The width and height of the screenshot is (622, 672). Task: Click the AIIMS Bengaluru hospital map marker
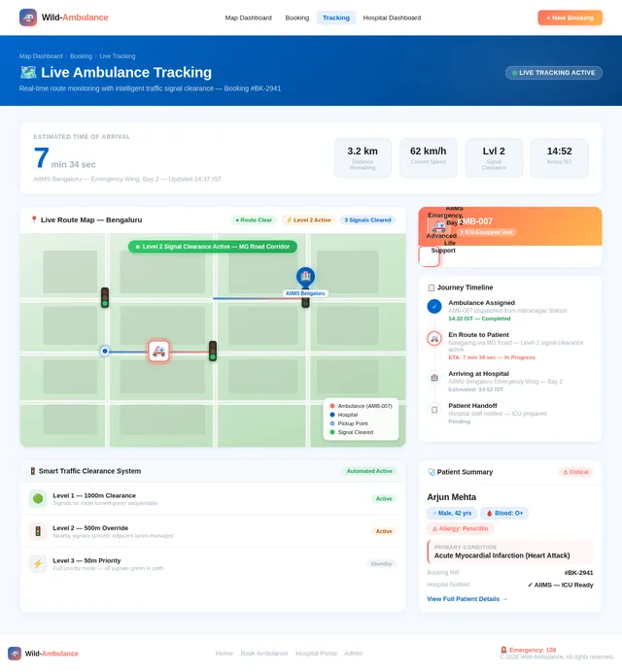point(305,277)
